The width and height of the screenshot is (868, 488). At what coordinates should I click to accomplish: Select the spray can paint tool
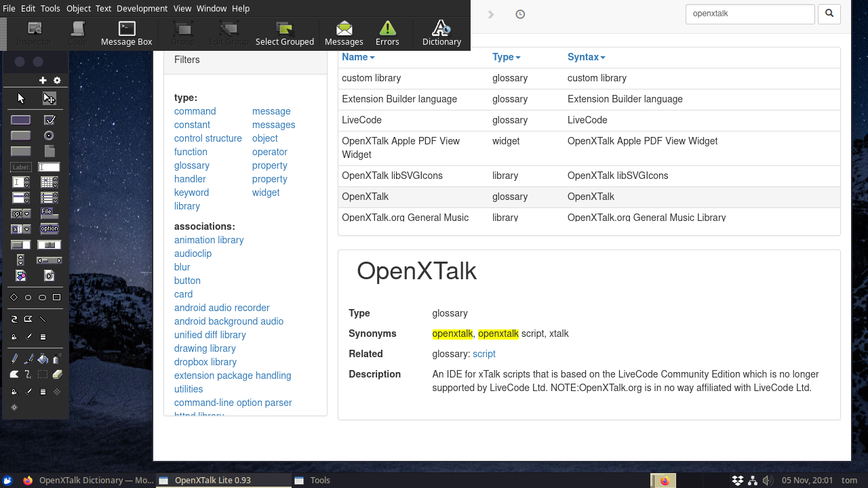click(57, 359)
